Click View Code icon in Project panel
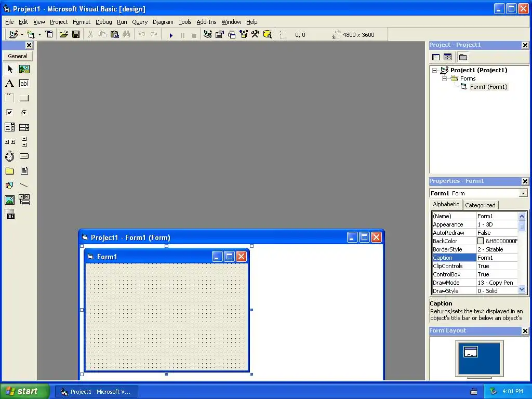This screenshot has height=399, width=532. coord(436,57)
